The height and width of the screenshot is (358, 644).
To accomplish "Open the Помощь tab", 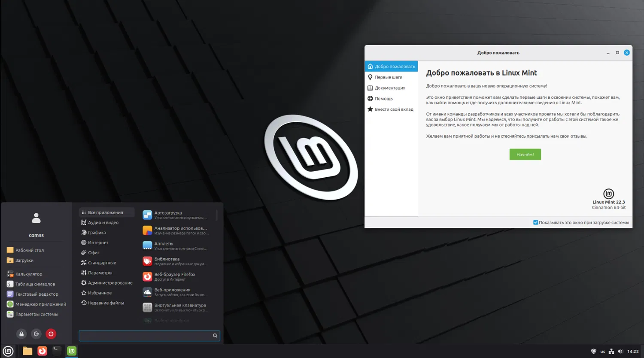I will pyautogui.click(x=391, y=99).
